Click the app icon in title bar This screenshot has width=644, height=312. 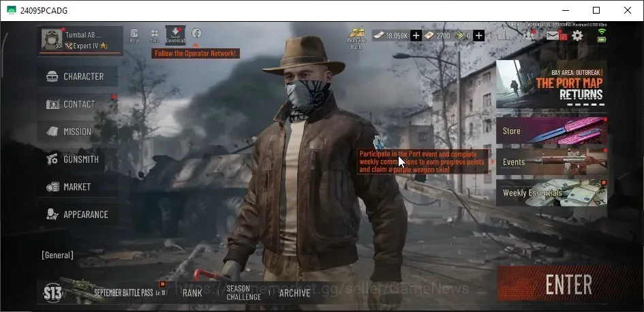12,10
